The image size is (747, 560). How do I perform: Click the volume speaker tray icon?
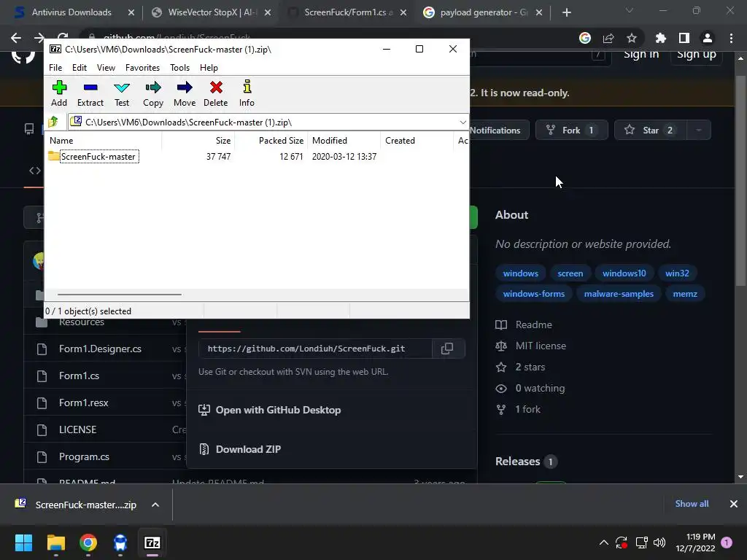point(659,542)
